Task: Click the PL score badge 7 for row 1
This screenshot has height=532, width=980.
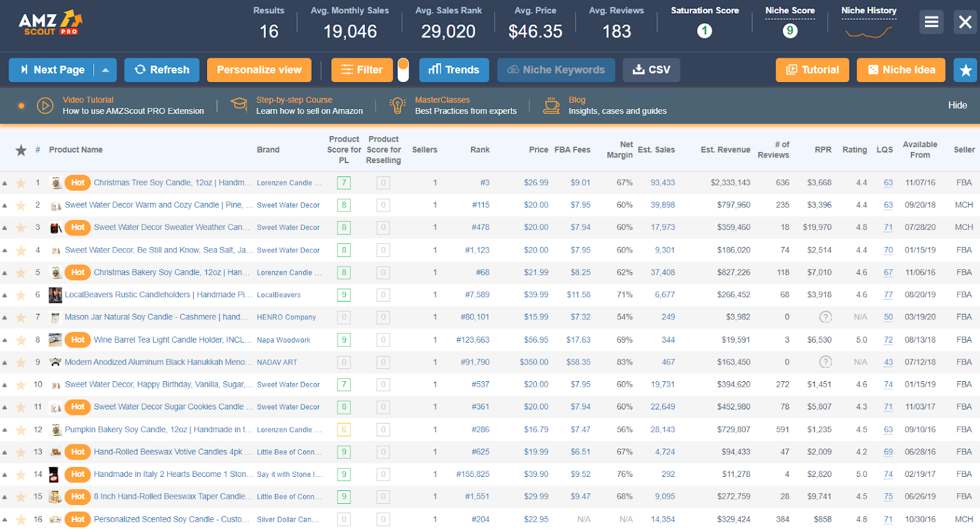Action: pyautogui.click(x=344, y=183)
